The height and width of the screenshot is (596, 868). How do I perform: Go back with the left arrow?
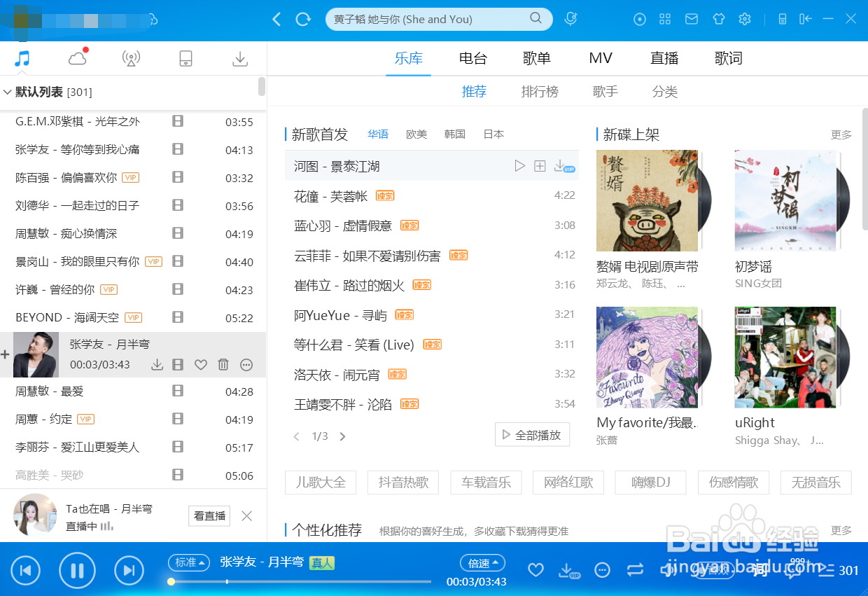(x=276, y=20)
